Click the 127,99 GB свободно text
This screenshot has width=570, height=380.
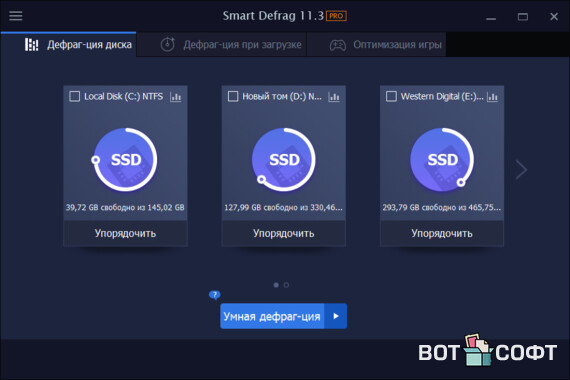(284, 208)
